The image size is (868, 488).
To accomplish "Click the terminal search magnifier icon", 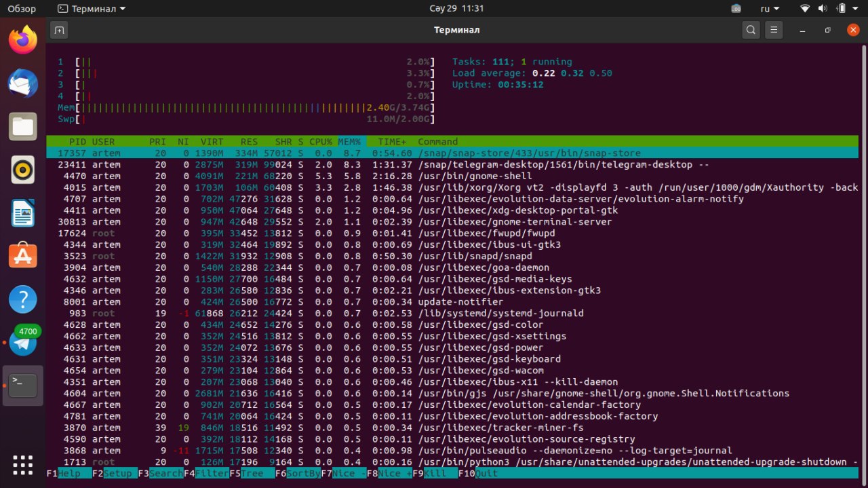I will pyautogui.click(x=751, y=30).
